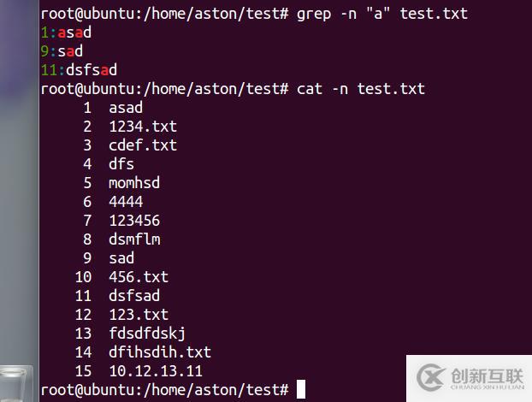Click the '1234.txt' line in cat output
The image size is (532, 402).
point(143,127)
